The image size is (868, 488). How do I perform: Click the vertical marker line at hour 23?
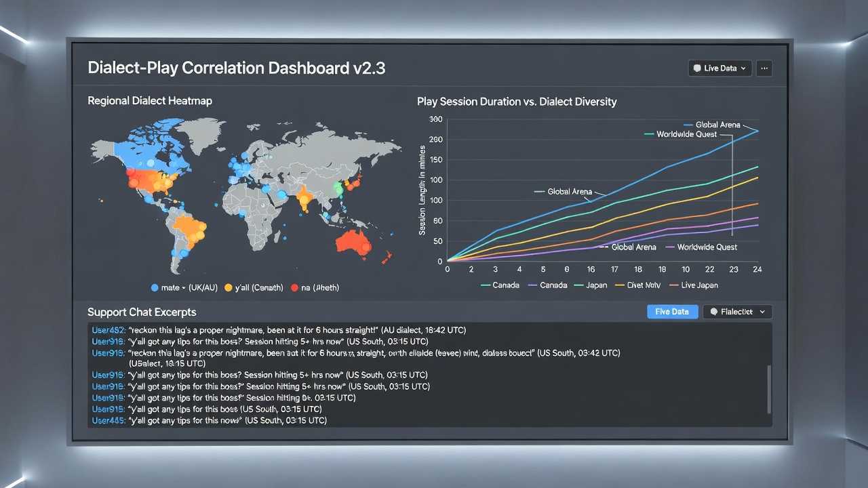[733, 184]
